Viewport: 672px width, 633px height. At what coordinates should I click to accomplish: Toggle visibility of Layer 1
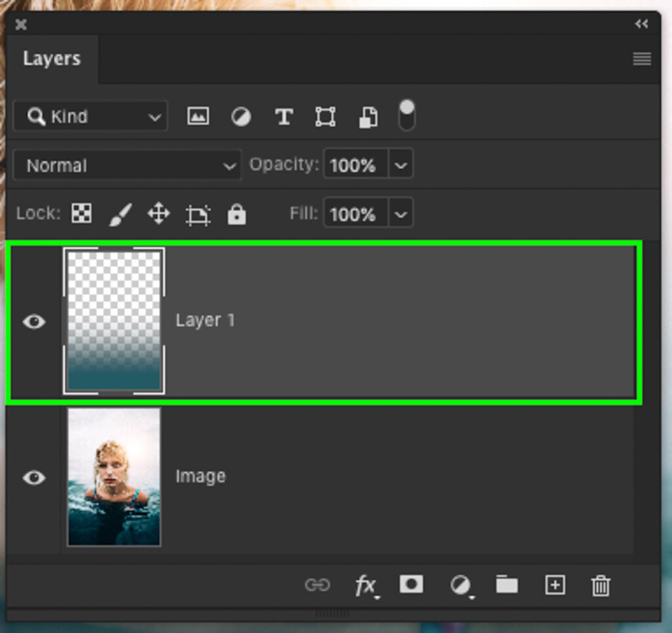pyautogui.click(x=34, y=321)
